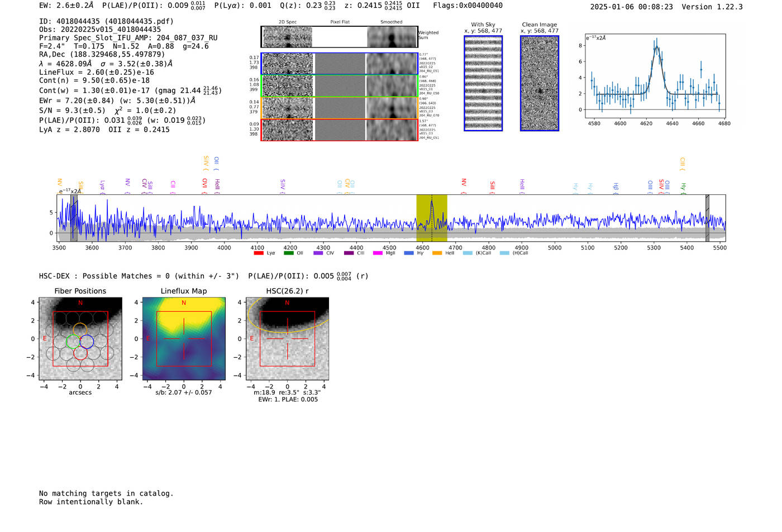The height and width of the screenshot is (532, 782).
Task: Open the blue-bordered 2D spec fiber row
Action: [x=340, y=64]
